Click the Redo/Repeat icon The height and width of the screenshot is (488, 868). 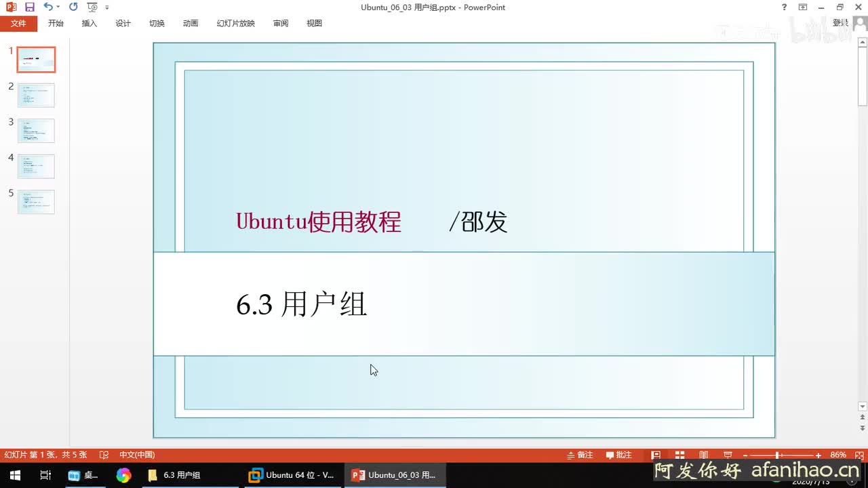point(73,7)
